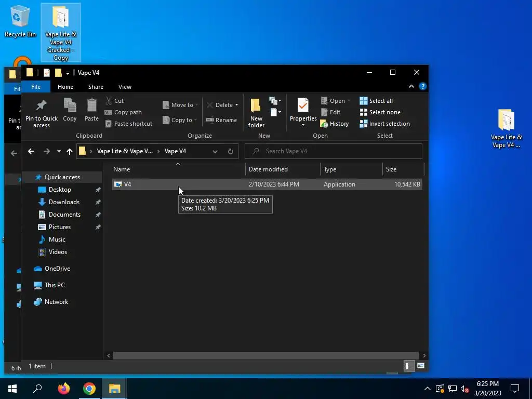Sort by Date modified column header
532x399 pixels.
click(x=283, y=169)
